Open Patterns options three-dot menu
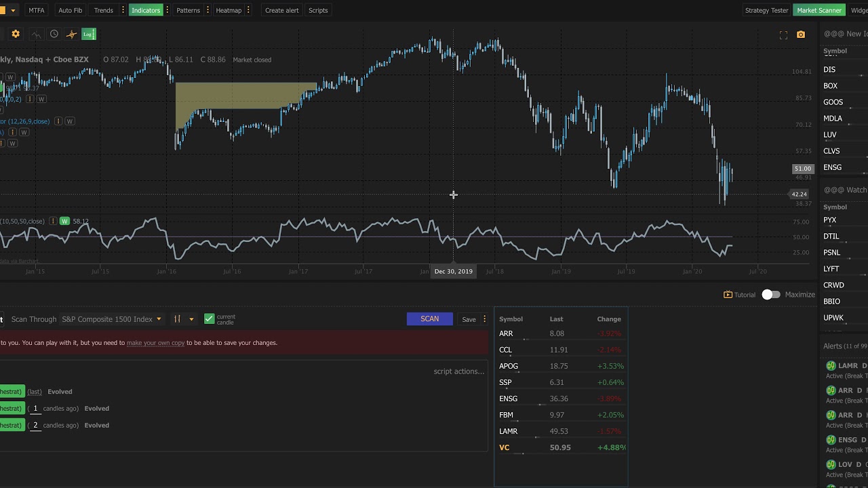 click(x=206, y=10)
